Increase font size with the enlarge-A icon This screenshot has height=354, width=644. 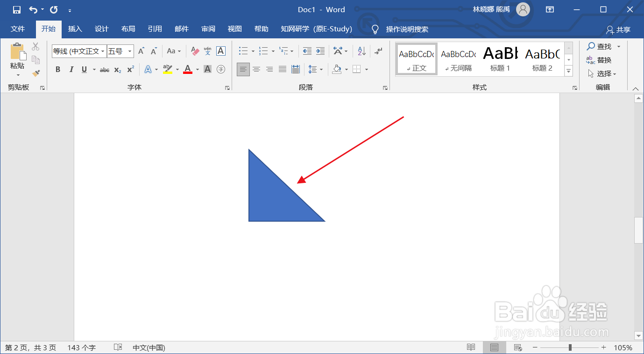(x=141, y=51)
